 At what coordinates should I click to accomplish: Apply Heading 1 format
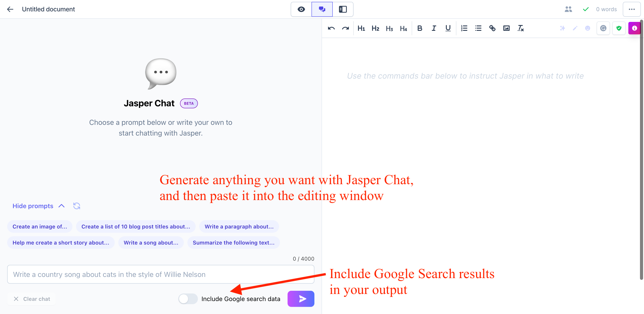(361, 28)
